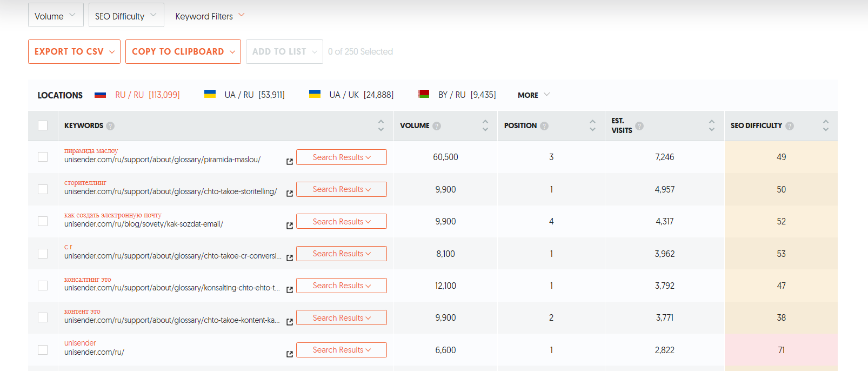Sort table by Volume arrows
This screenshot has height=371, width=868.
[485, 125]
